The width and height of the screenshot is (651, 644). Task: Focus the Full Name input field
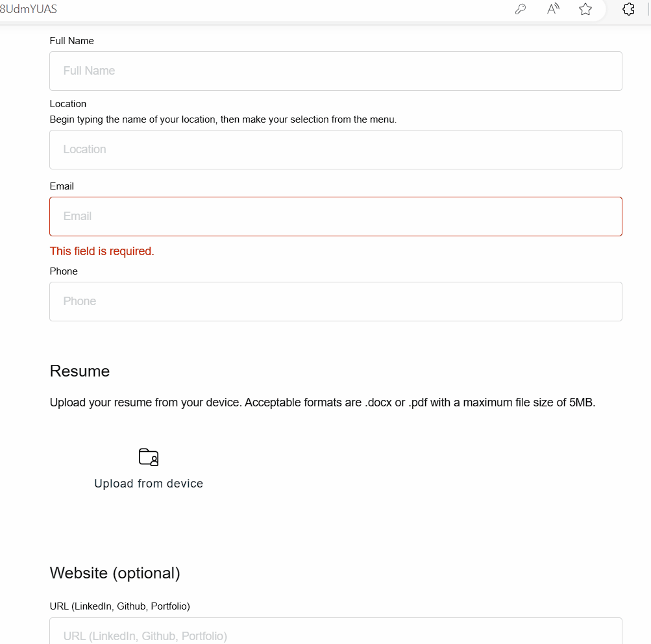[336, 71]
